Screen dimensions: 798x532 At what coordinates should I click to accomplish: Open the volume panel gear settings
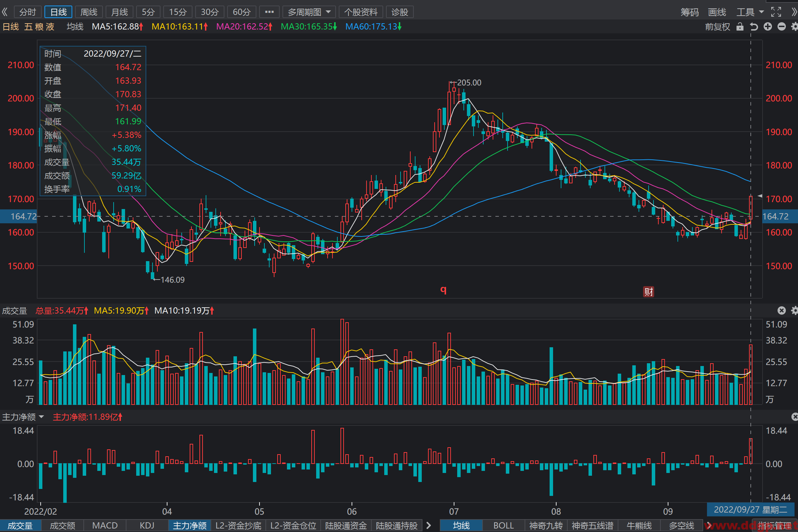(x=795, y=310)
